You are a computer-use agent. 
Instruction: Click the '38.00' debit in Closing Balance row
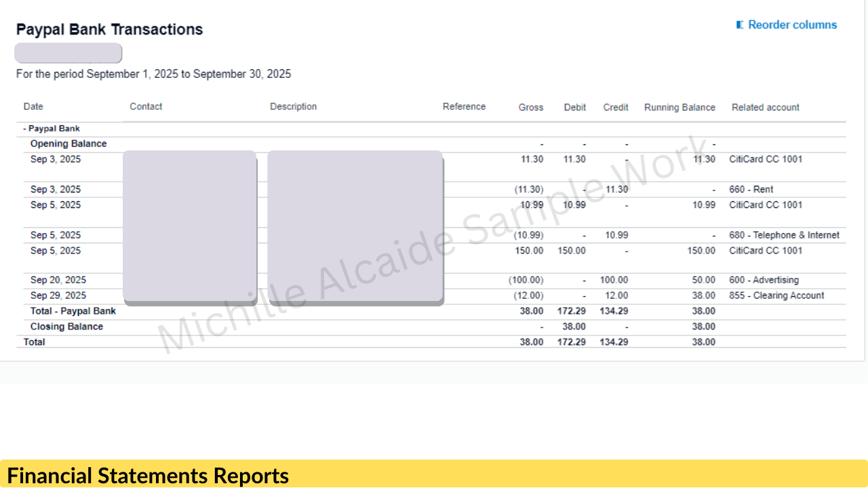tap(574, 327)
